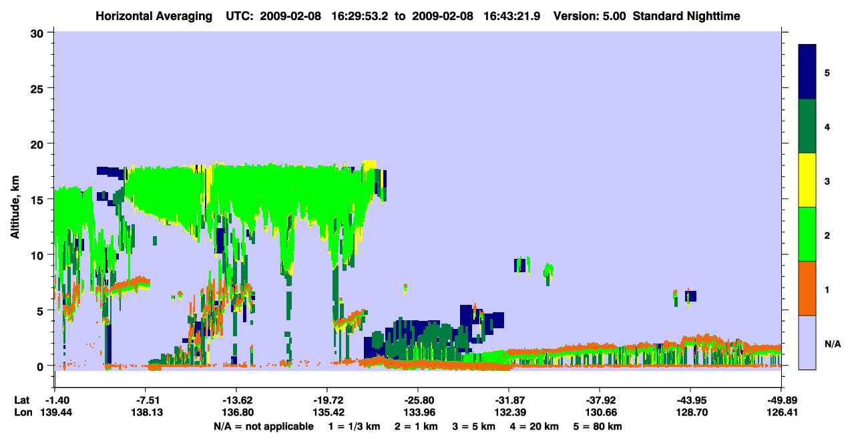
Task: Click the 'Lon' row label
Action: (22, 412)
